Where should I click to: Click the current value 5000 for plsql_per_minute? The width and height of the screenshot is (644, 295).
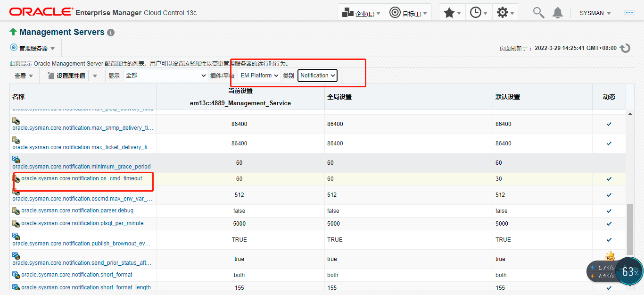click(239, 224)
